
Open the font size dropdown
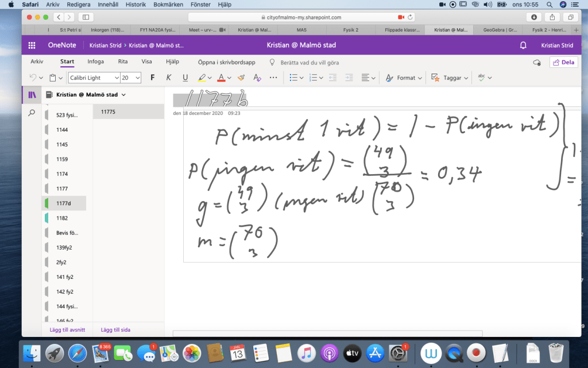pos(138,78)
